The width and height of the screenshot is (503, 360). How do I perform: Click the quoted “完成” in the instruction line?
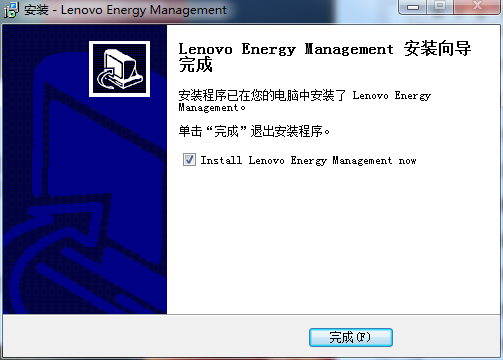pos(226,131)
